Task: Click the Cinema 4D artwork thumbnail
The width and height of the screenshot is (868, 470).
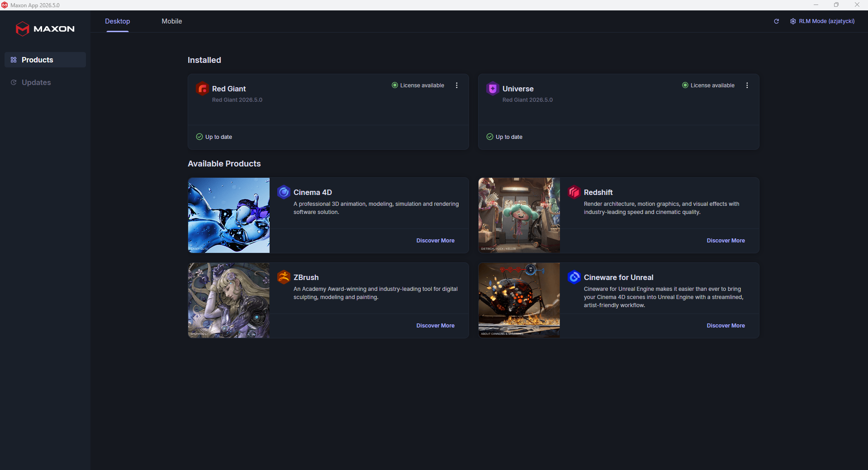Action: coord(229,215)
